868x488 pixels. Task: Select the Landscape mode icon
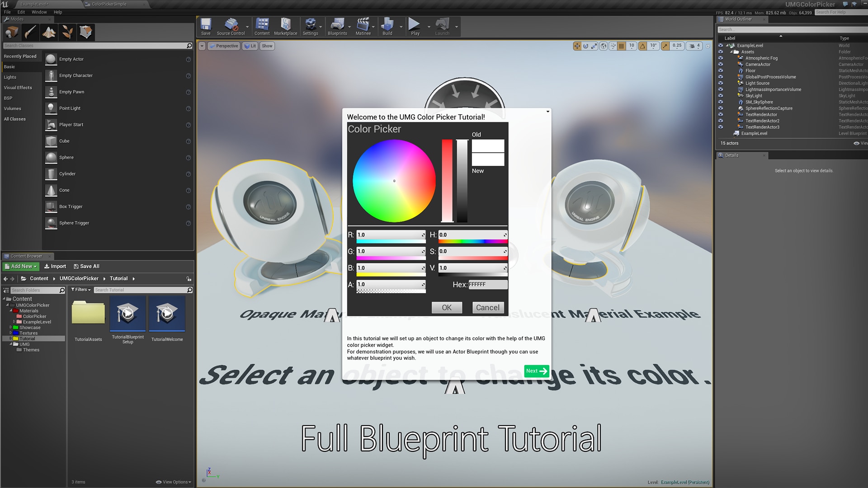pos(48,32)
